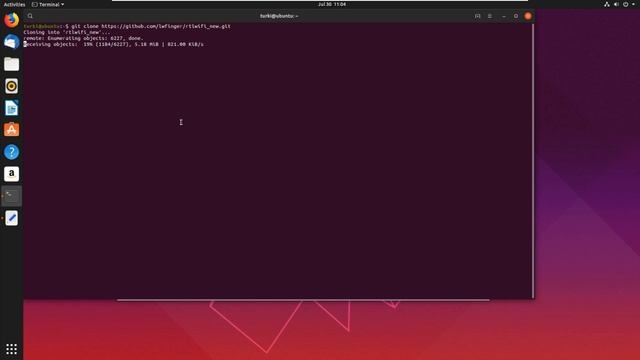This screenshot has width=640, height=360.
Task: Click Activities in the top bar
Action: pos(14,4)
